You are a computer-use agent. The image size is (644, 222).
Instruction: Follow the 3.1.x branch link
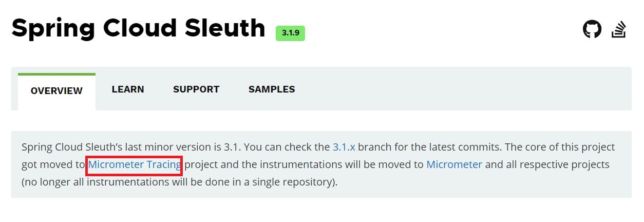(x=344, y=147)
